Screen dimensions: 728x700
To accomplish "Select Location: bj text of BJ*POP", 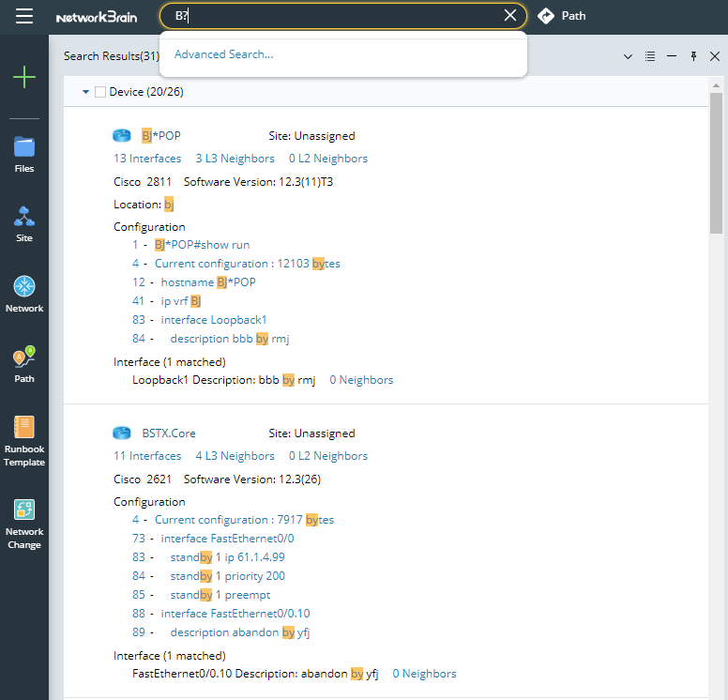I will coord(144,205).
